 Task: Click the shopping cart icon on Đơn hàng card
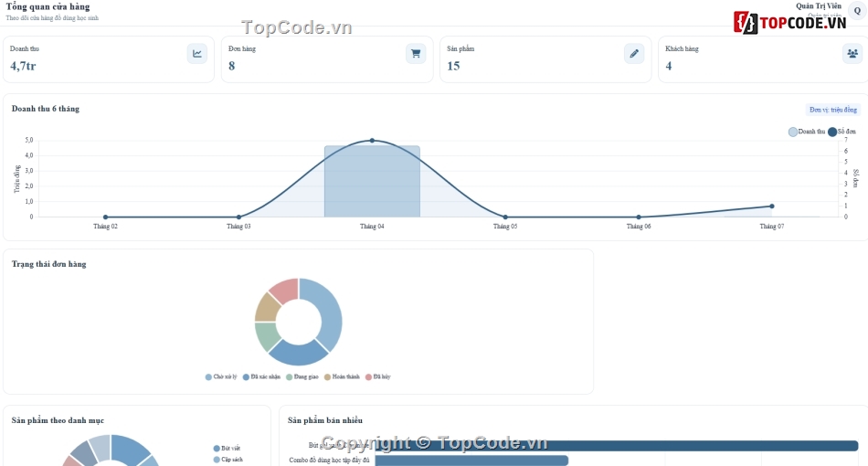coord(416,54)
